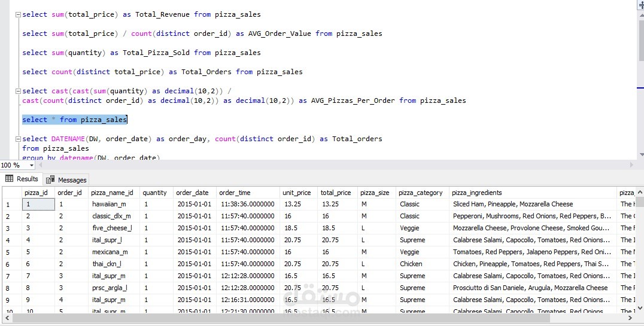Select the Prosciutto di San Daniele ingredients cell
This screenshot has width=644, height=326.
[533, 288]
